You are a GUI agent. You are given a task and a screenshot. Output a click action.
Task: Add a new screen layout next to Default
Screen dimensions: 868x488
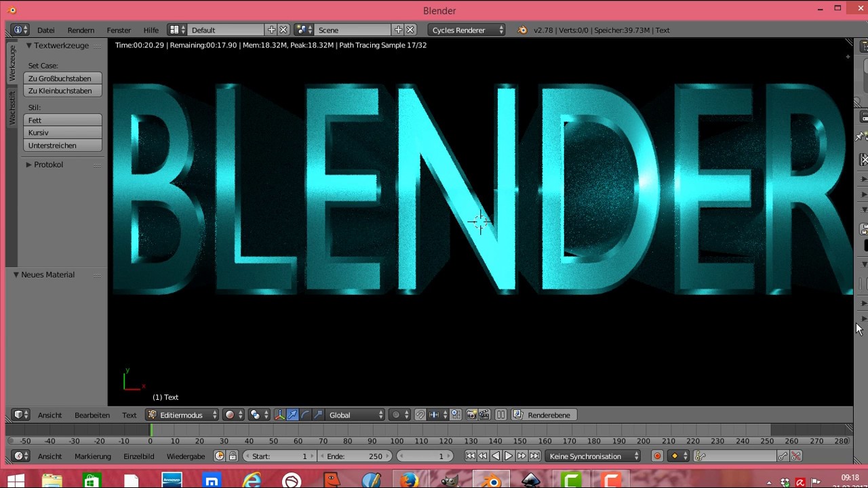point(271,30)
